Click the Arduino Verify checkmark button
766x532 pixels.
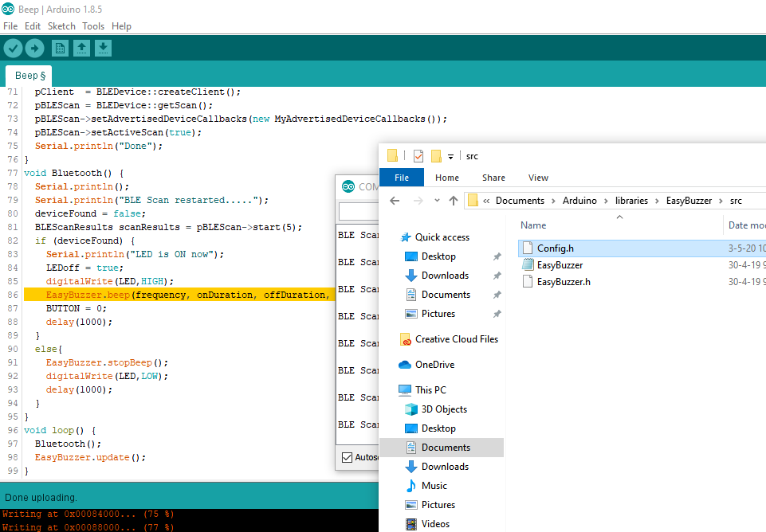(x=14, y=48)
